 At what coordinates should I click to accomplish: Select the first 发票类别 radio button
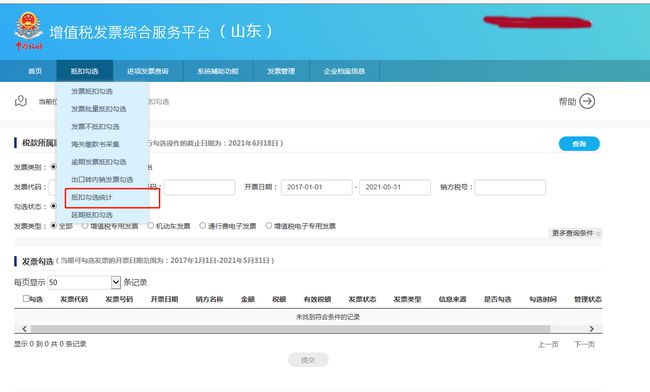click(x=53, y=167)
